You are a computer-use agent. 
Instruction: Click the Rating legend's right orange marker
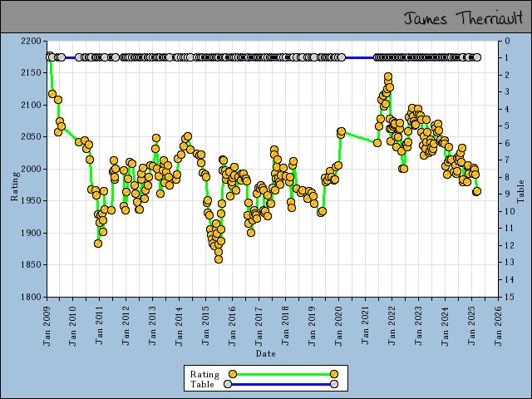coord(334,374)
